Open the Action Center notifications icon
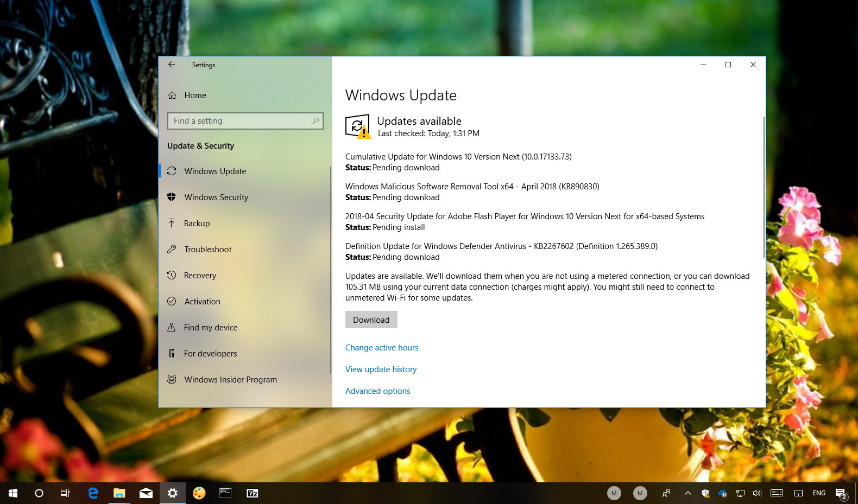The height and width of the screenshot is (504, 858). (x=841, y=494)
